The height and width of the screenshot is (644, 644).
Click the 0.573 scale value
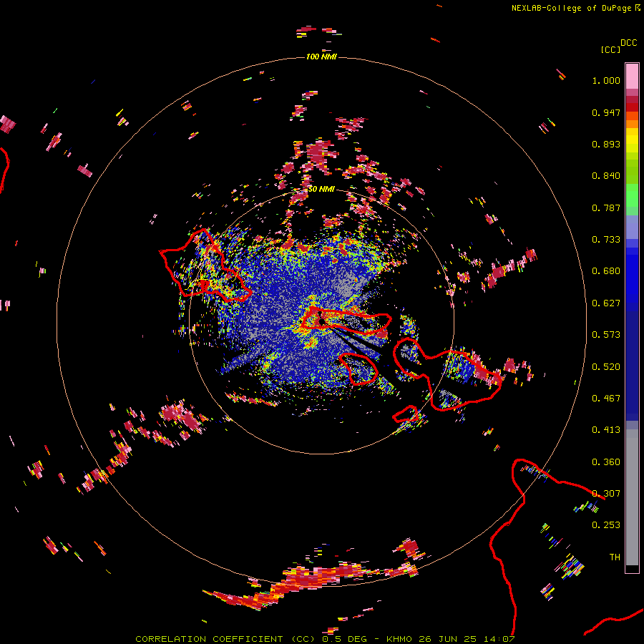[x=606, y=335]
